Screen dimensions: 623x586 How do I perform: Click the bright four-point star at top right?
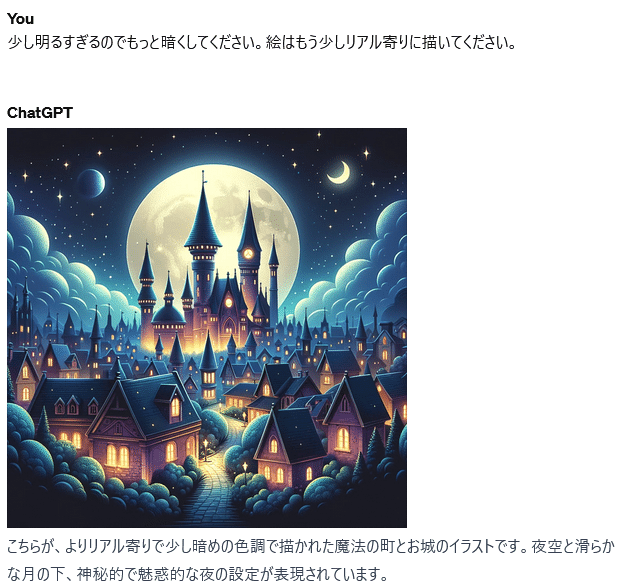(366, 153)
